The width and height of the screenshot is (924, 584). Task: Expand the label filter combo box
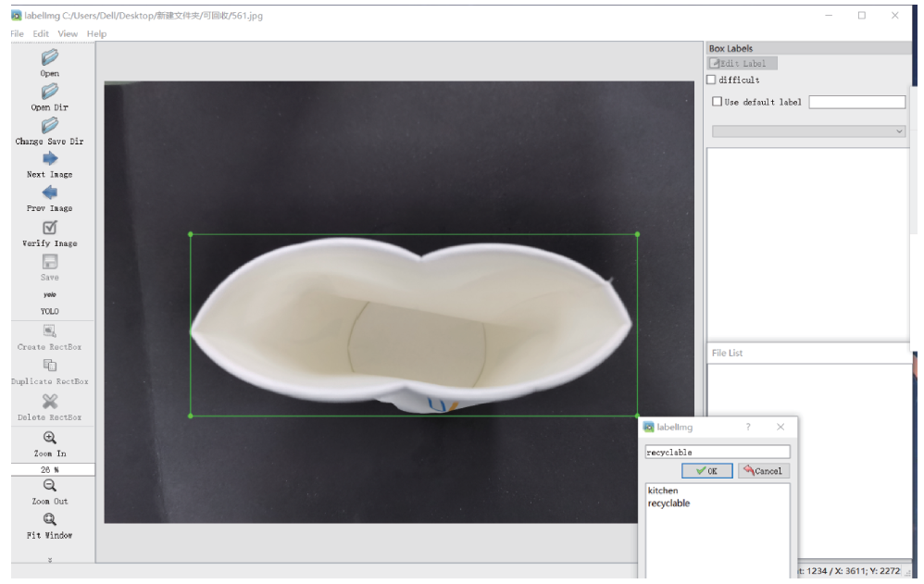[x=807, y=132]
